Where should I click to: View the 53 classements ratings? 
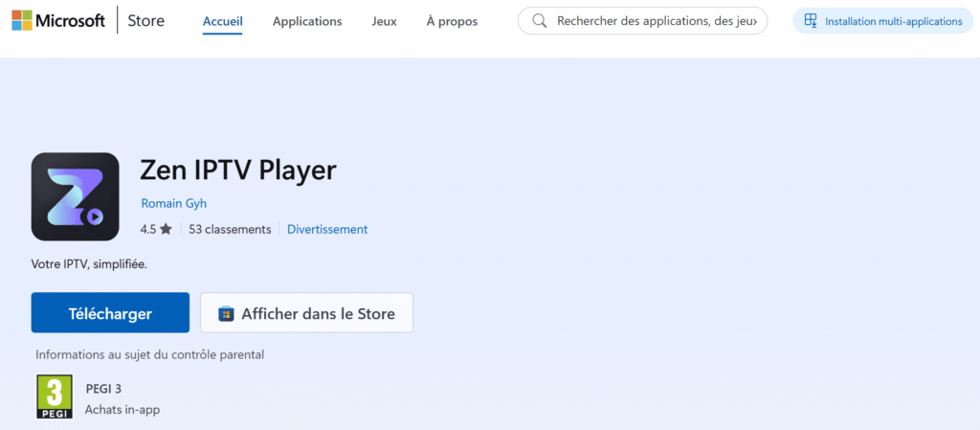point(230,230)
